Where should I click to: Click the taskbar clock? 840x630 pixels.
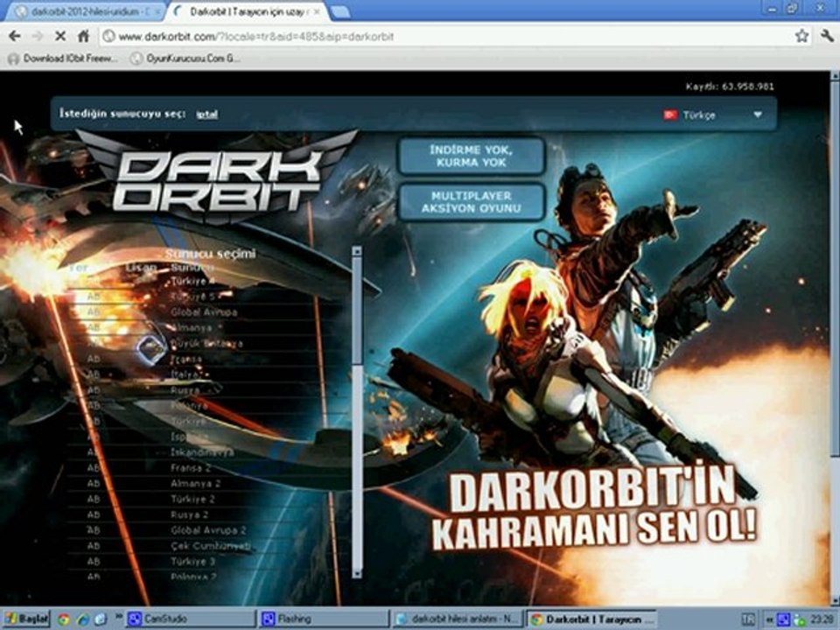pos(822,619)
